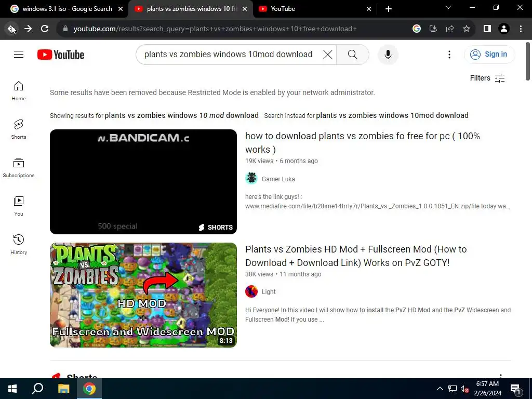Click the install app icon in address bar

[x=433, y=29]
